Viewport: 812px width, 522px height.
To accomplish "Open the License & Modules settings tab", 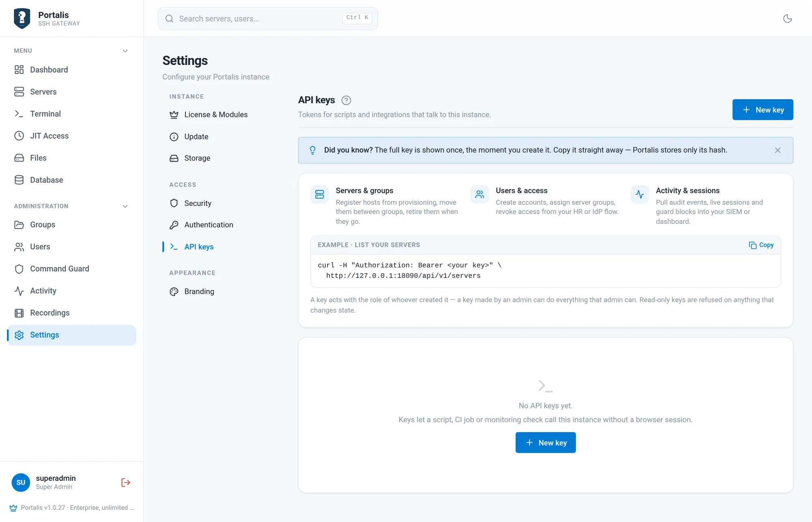I will (x=216, y=115).
